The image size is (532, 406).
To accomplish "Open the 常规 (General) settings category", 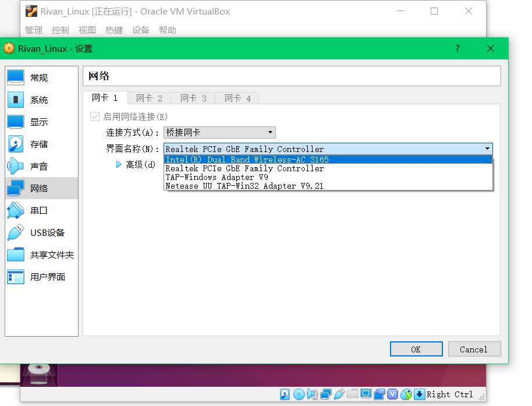I will click(x=41, y=77).
